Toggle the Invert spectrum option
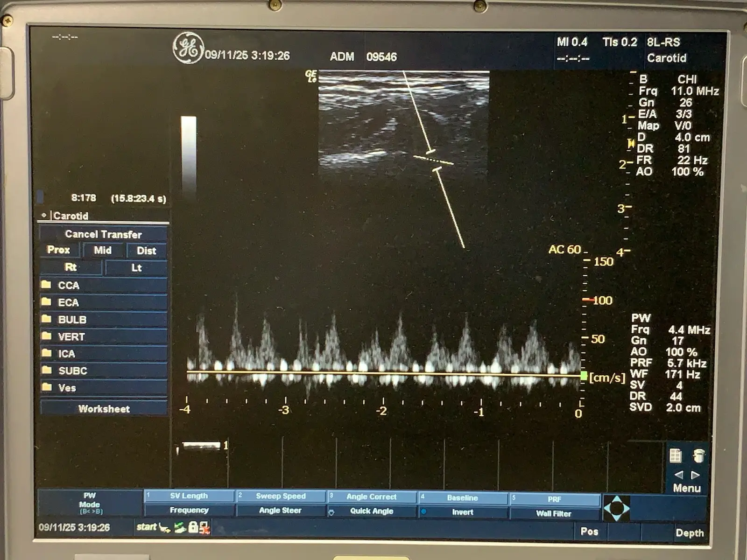This screenshot has width=747, height=560. pos(462,512)
